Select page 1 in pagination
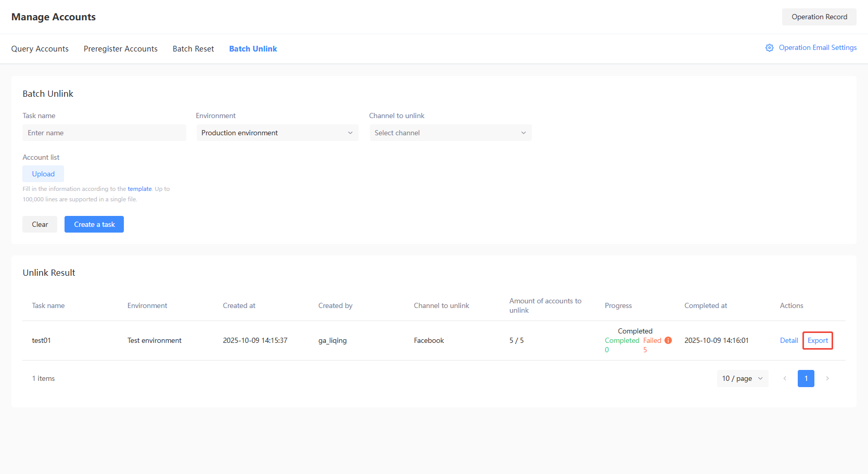This screenshot has width=868, height=474. 806,378
